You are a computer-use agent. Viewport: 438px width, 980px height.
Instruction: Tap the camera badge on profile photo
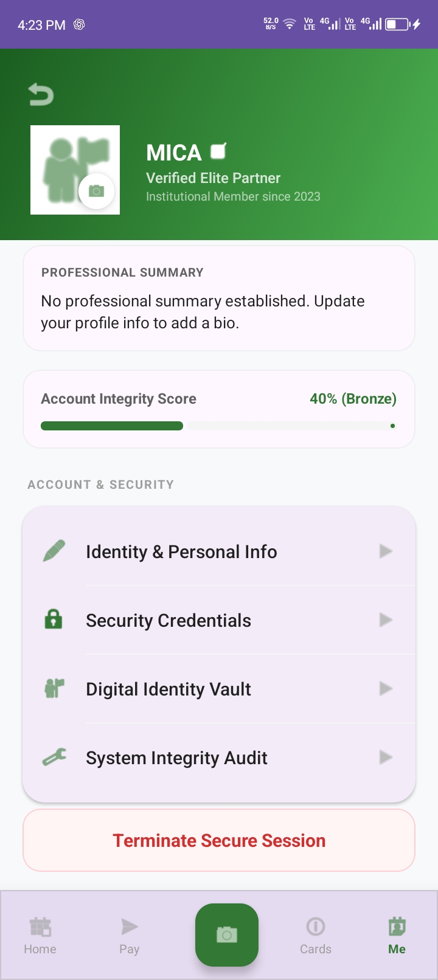(x=96, y=191)
